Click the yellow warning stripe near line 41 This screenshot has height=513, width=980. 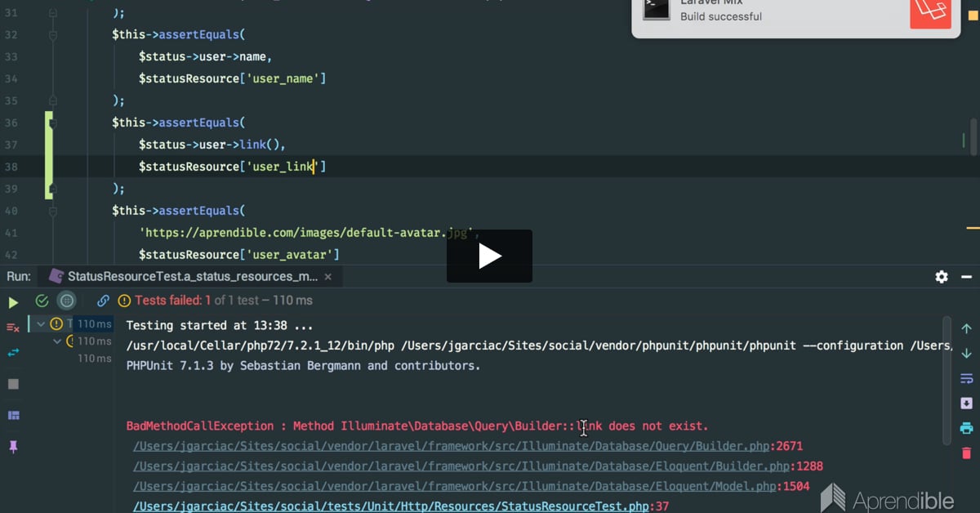click(973, 228)
